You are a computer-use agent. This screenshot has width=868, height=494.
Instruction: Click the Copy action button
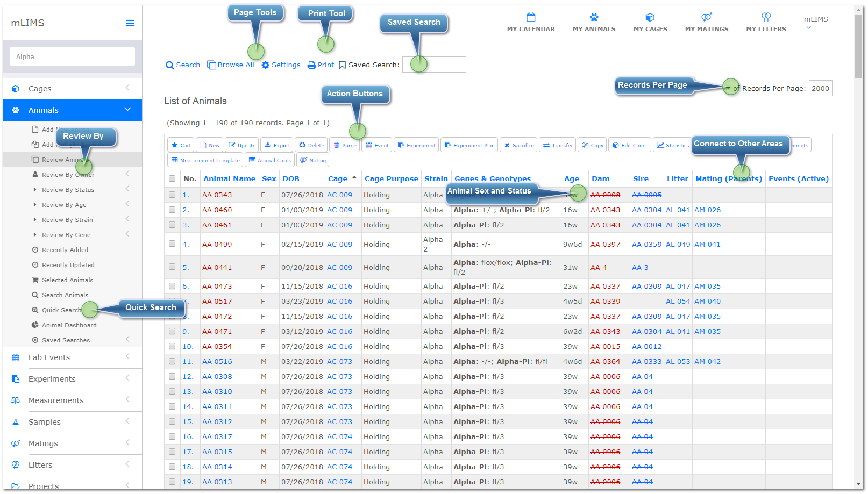point(592,145)
